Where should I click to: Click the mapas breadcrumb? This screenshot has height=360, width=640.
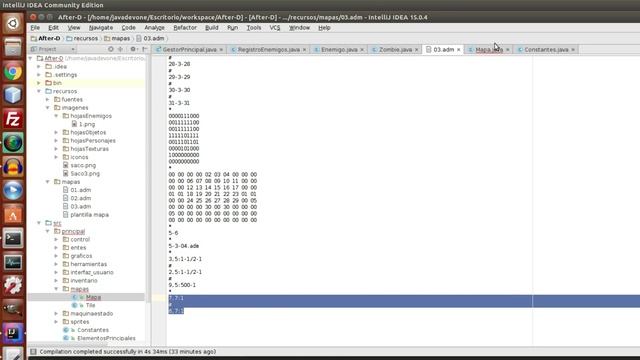point(117,38)
